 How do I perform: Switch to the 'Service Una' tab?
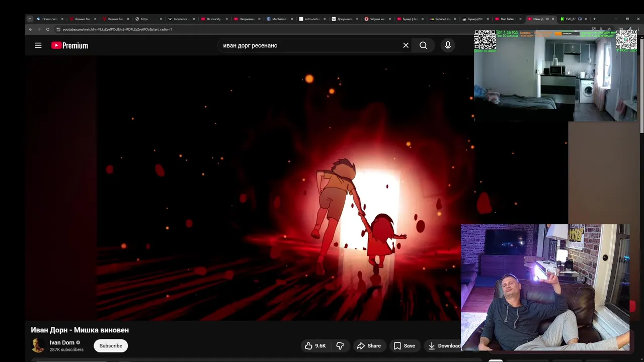click(x=443, y=19)
